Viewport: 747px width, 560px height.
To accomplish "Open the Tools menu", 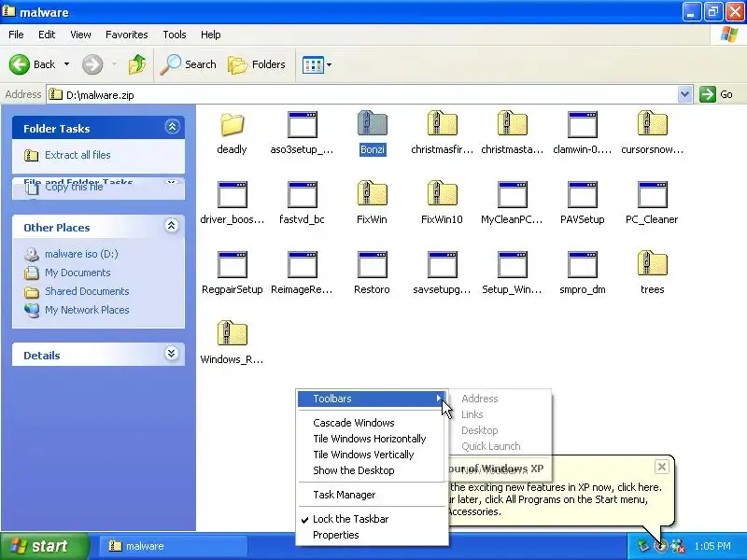I will pyautogui.click(x=175, y=35).
